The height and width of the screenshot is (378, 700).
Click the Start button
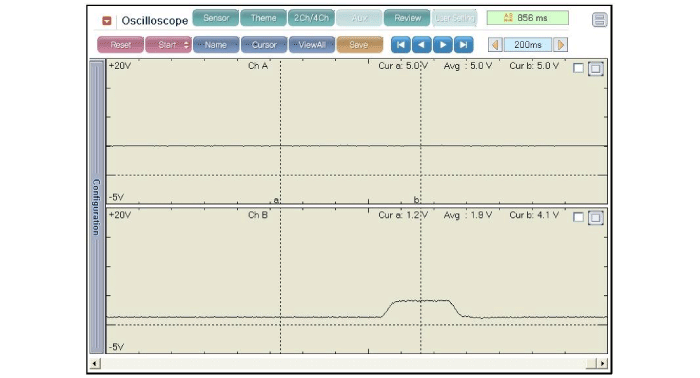pyautogui.click(x=167, y=45)
